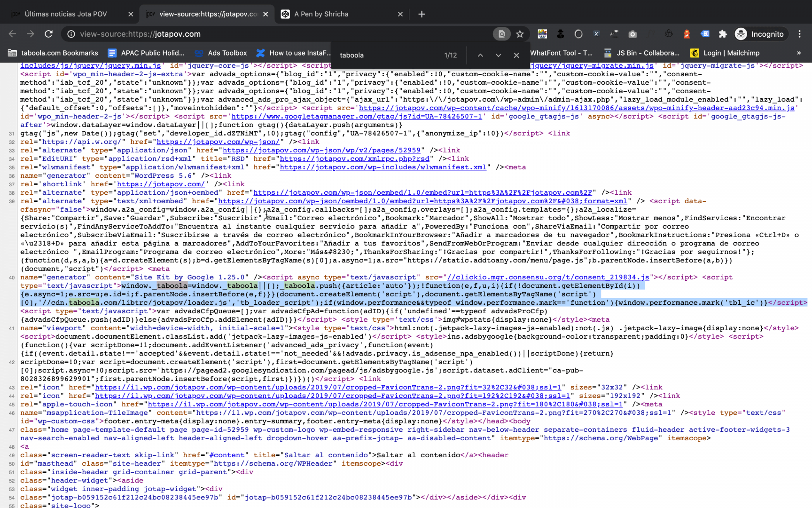This screenshot has height=508, width=812.
Task: Close the view-source tab
Action: (x=265, y=14)
